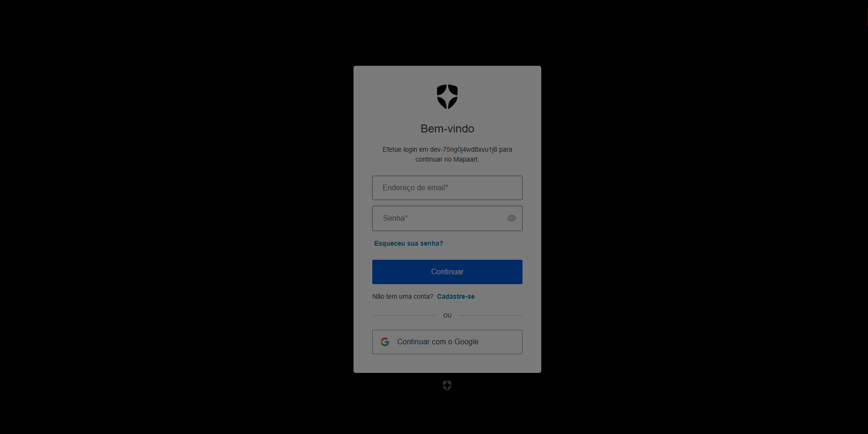Click divider line right of ou
Viewport: 868px width, 434px height.
click(490, 316)
